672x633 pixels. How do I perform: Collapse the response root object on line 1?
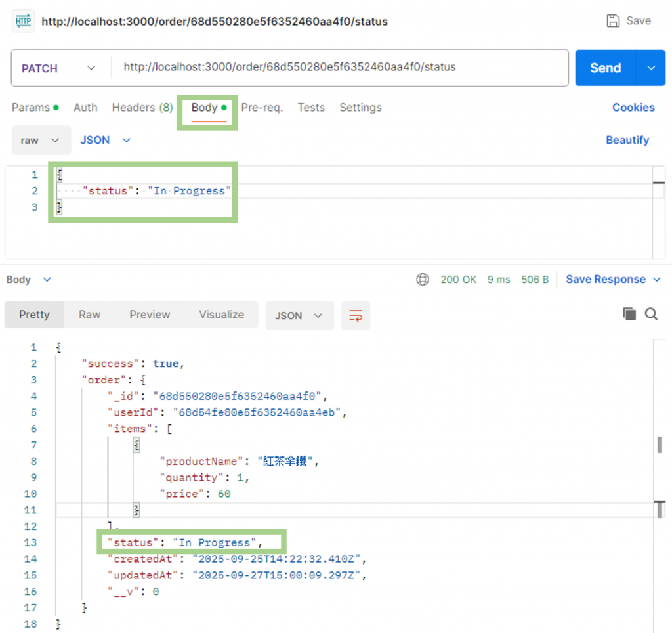point(58,347)
